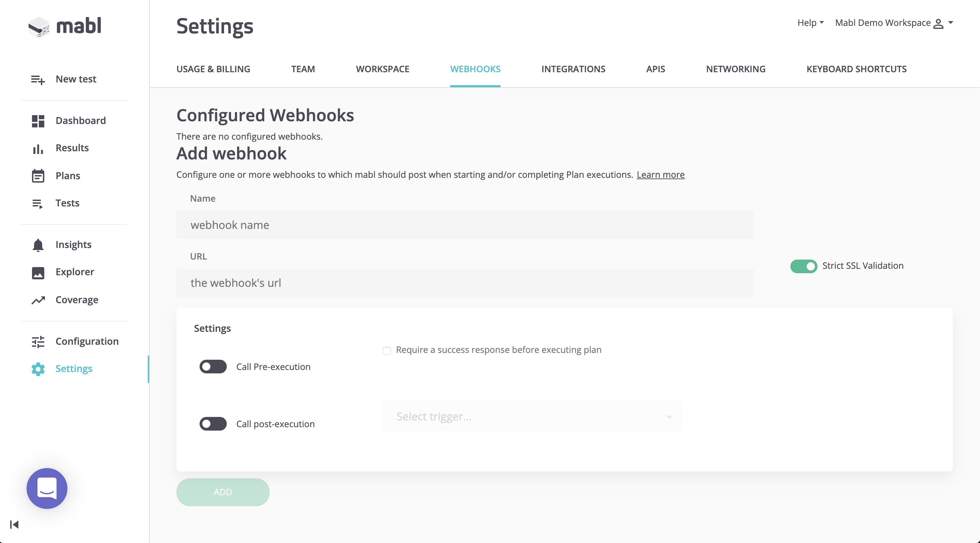Switch to the Integrations tab
The image size is (980, 543).
coord(573,69)
